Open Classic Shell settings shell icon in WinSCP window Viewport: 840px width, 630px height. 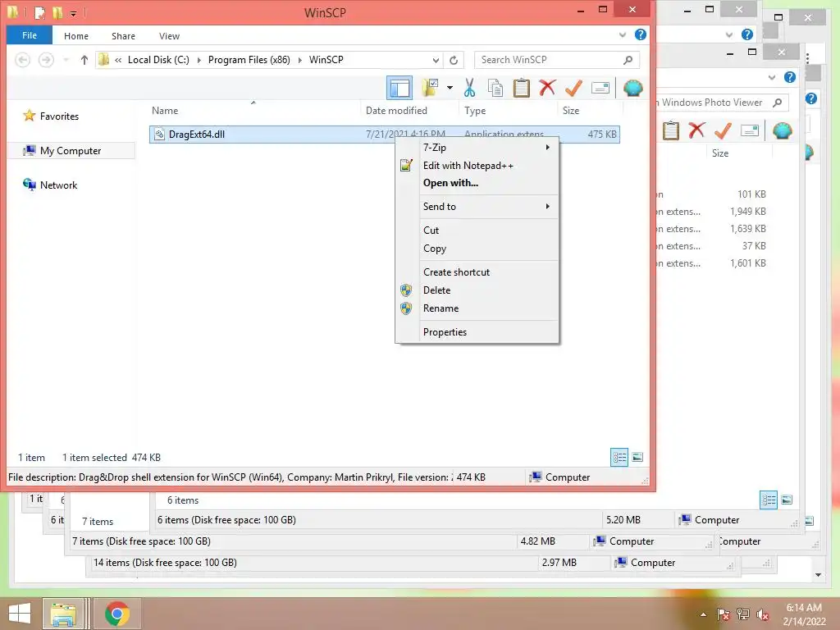[x=632, y=88]
